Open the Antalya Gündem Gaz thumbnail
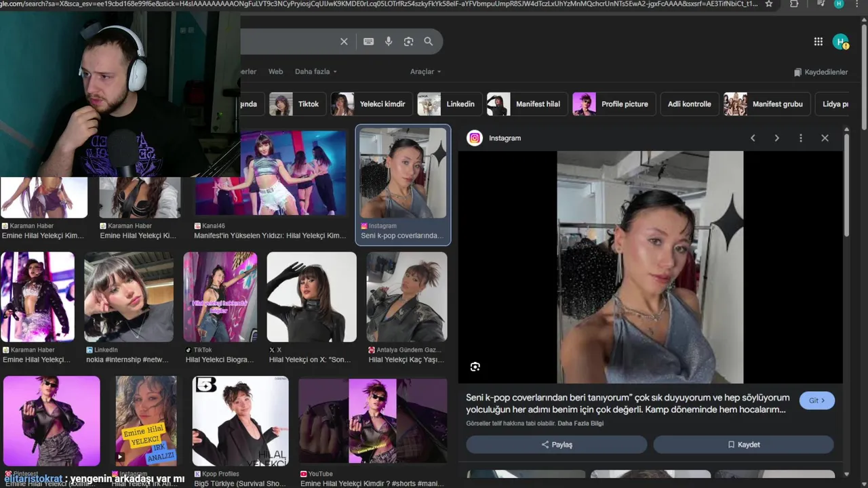Image resolution: width=868 pixels, height=488 pixels. [407, 297]
